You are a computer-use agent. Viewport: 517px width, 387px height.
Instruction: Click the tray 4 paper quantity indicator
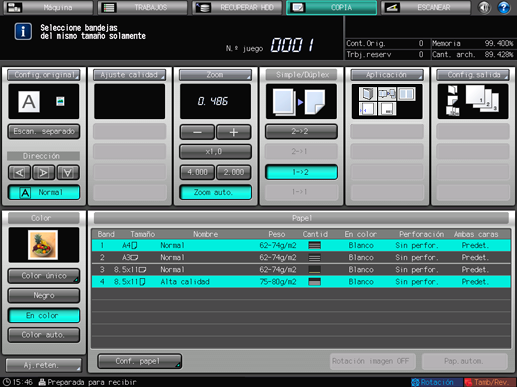click(315, 282)
